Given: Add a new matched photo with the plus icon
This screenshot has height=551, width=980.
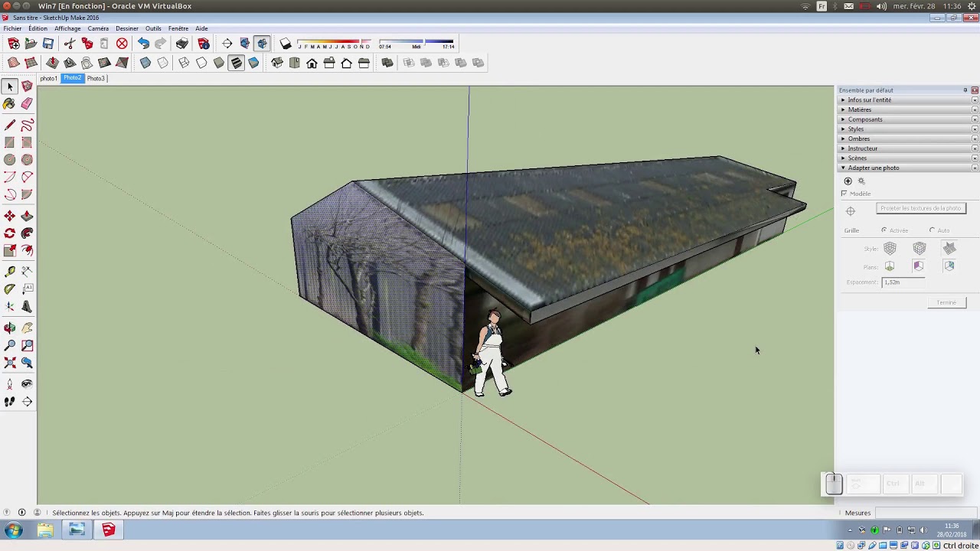Looking at the screenshot, I should click(848, 181).
